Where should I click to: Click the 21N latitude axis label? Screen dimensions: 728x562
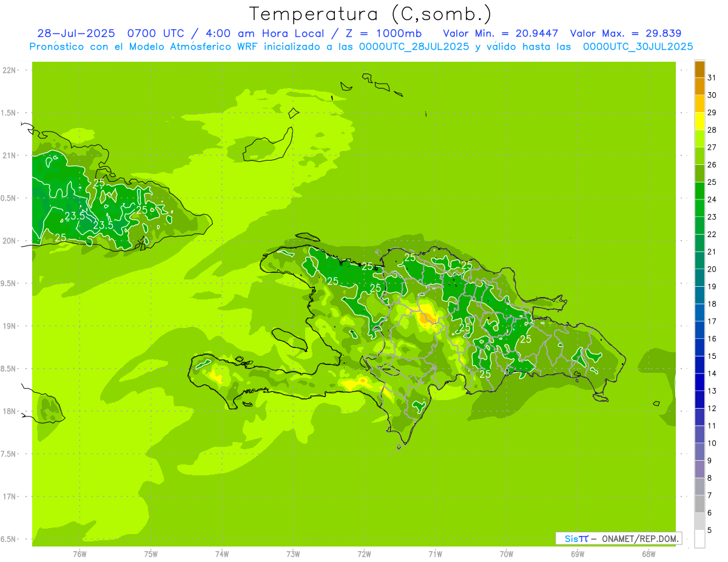(8, 156)
